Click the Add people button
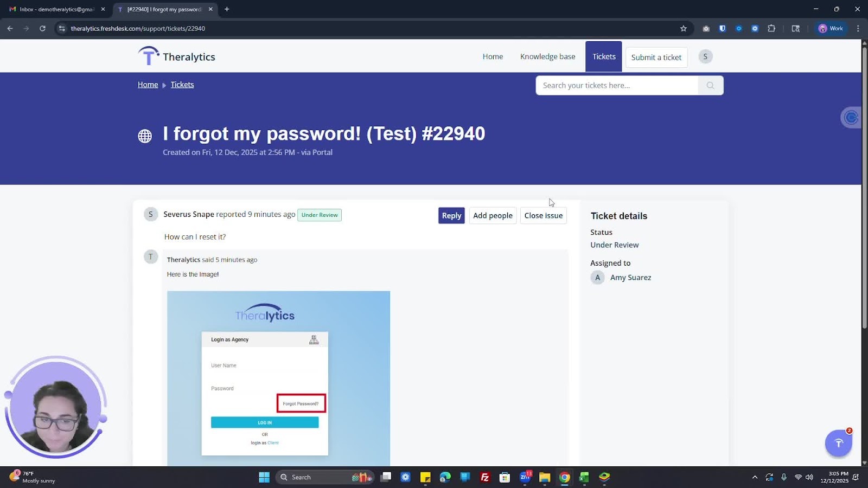The height and width of the screenshot is (488, 868). pyautogui.click(x=493, y=215)
